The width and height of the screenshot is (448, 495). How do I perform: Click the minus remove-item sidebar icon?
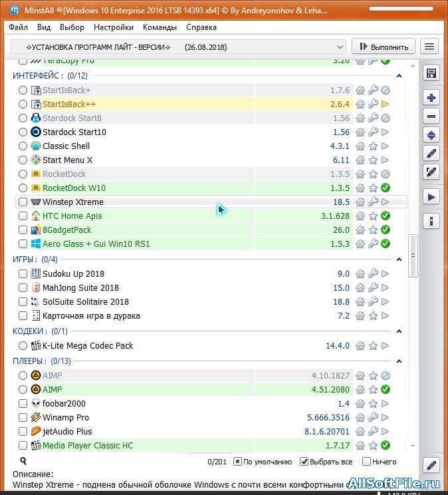[431, 116]
